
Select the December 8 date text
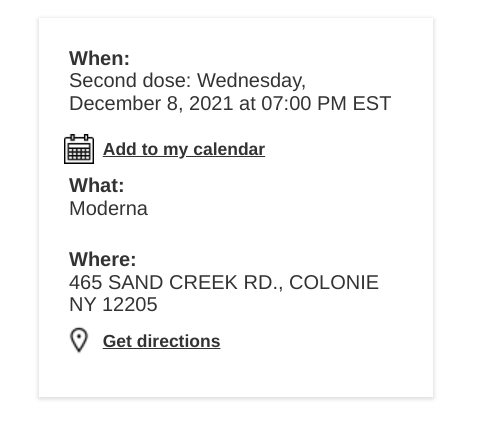click(x=126, y=103)
